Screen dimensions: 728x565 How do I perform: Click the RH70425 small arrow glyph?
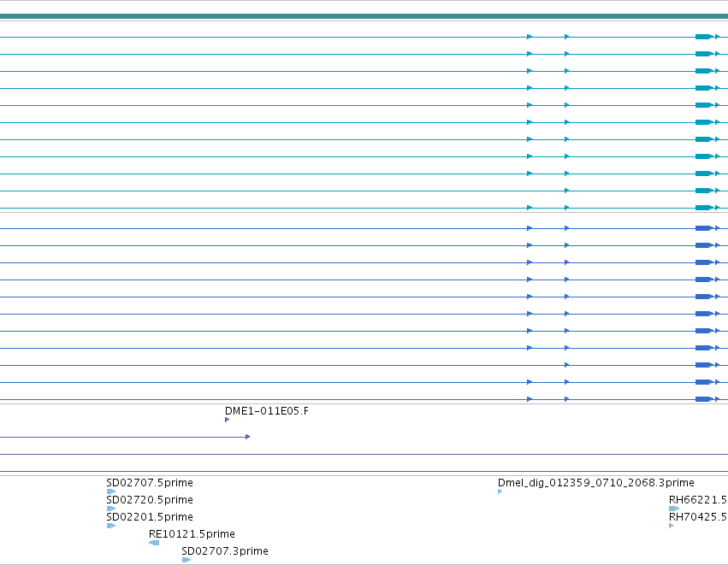coord(672,526)
